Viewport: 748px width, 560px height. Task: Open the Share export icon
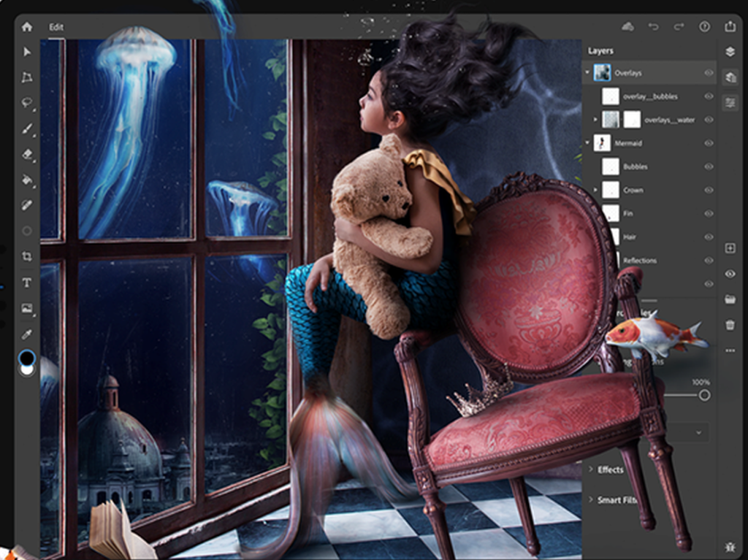click(730, 26)
